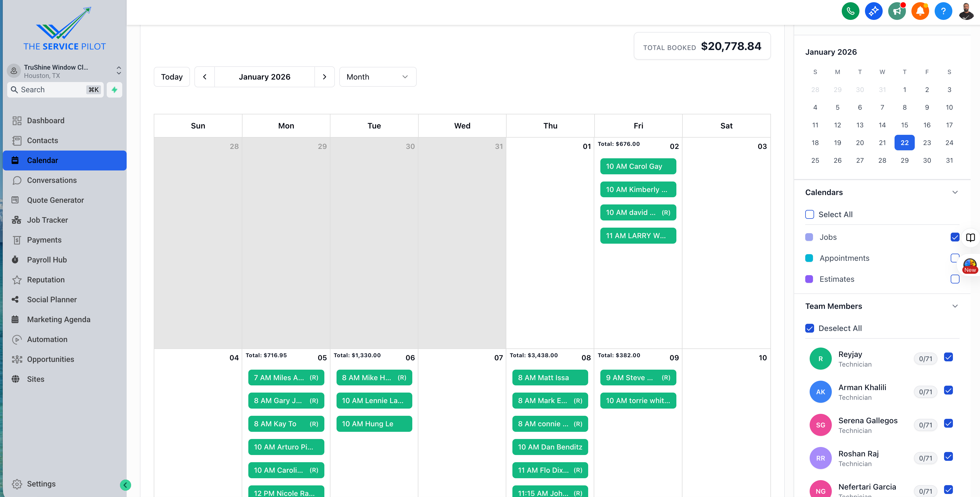Click the Opportunities icon
This screenshot has width=980, height=497.
click(x=17, y=359)
